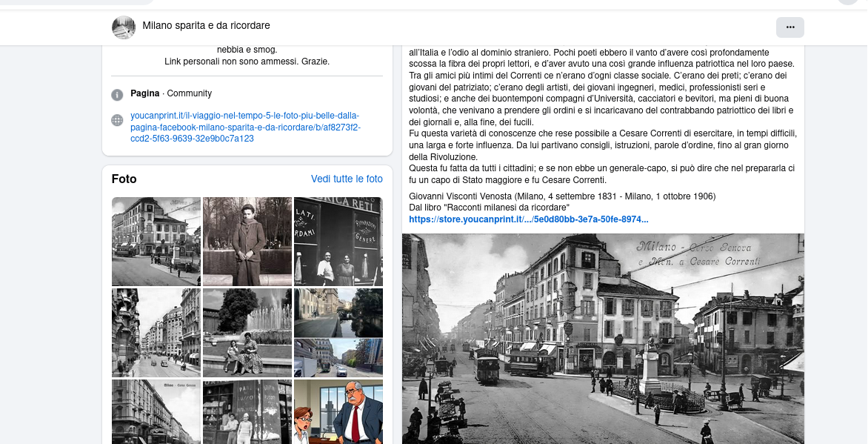Open the store.youcanprint.it book link
The width and height of the screenshot is (868, 444).
528,219
